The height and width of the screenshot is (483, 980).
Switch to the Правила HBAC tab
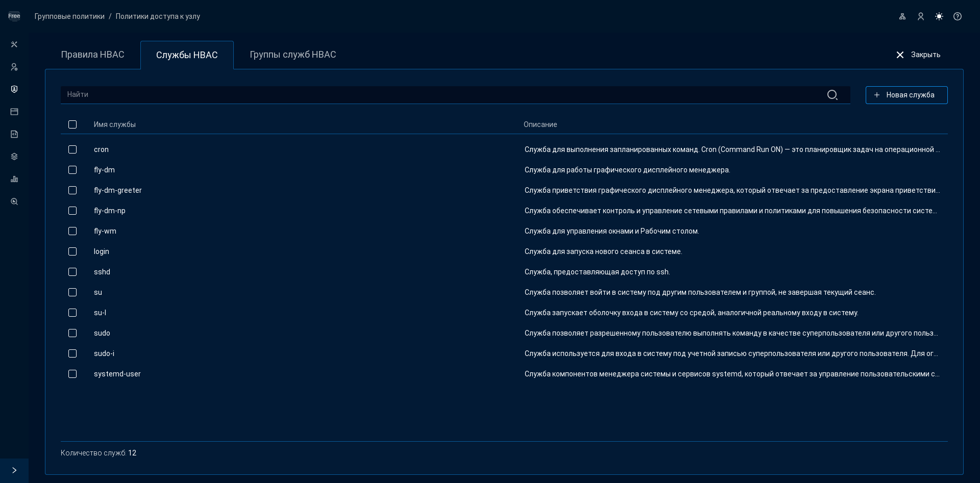pyautogui.click(x=92, y=55)
